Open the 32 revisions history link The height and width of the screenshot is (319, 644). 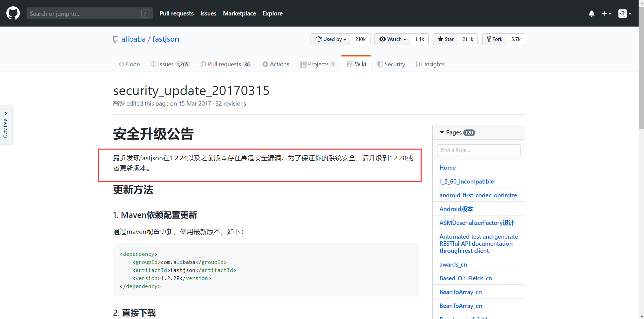tap(231, 104)
